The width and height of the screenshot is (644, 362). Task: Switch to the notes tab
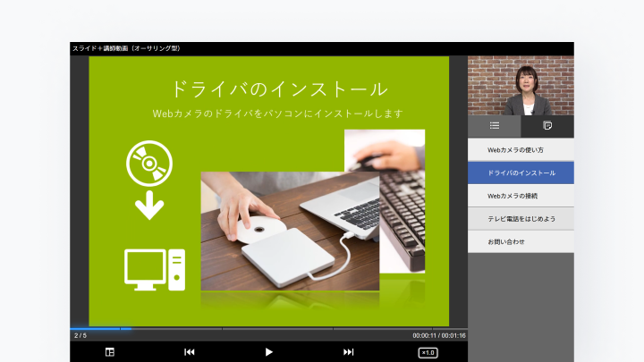[x=547, y=126]
